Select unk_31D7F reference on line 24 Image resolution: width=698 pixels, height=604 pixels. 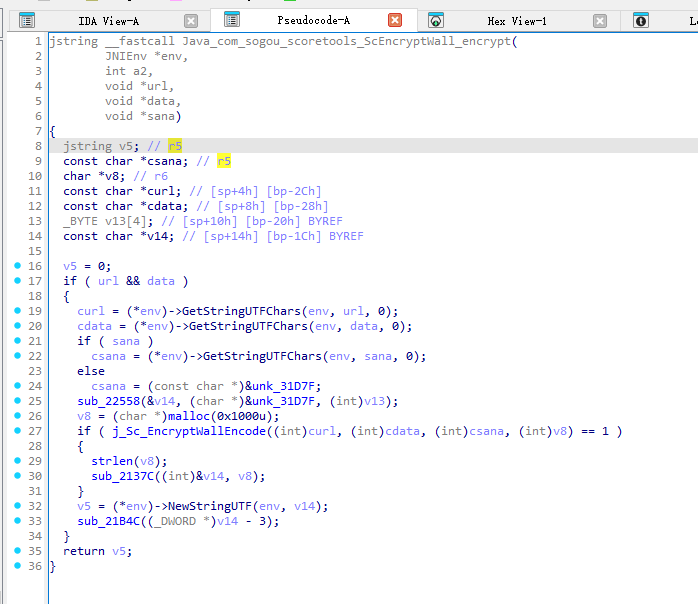(x=286, y=386)
